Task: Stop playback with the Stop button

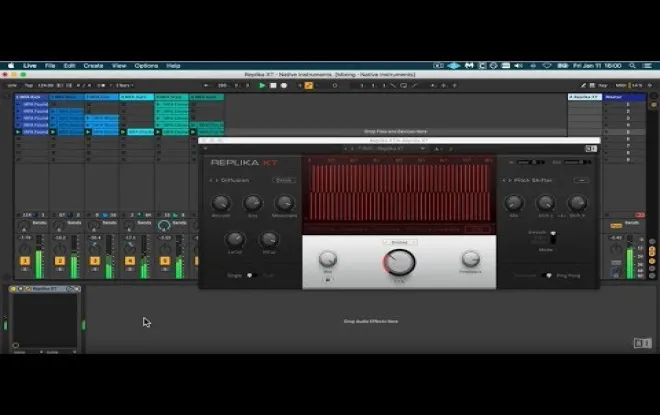Action: coord(273,85)
